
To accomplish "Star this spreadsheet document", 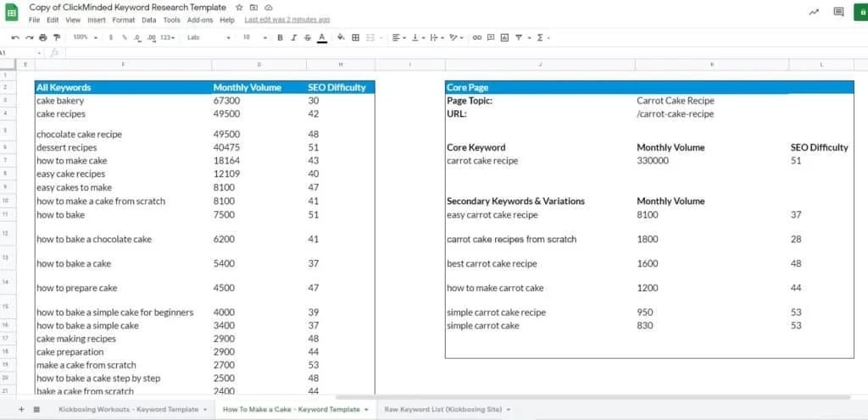I will (239, 8).
